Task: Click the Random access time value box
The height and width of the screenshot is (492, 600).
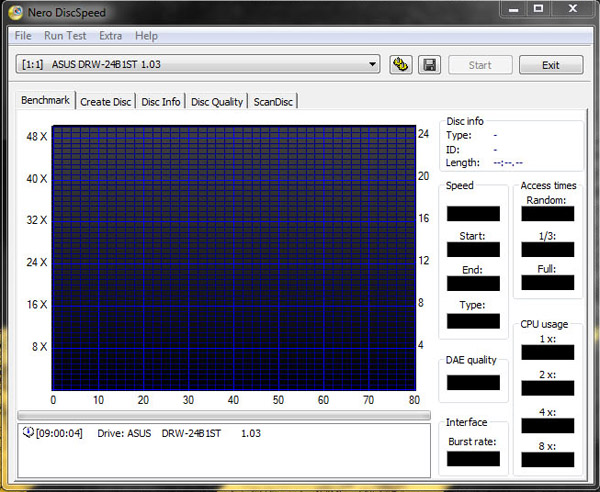Action: (548, 213)
